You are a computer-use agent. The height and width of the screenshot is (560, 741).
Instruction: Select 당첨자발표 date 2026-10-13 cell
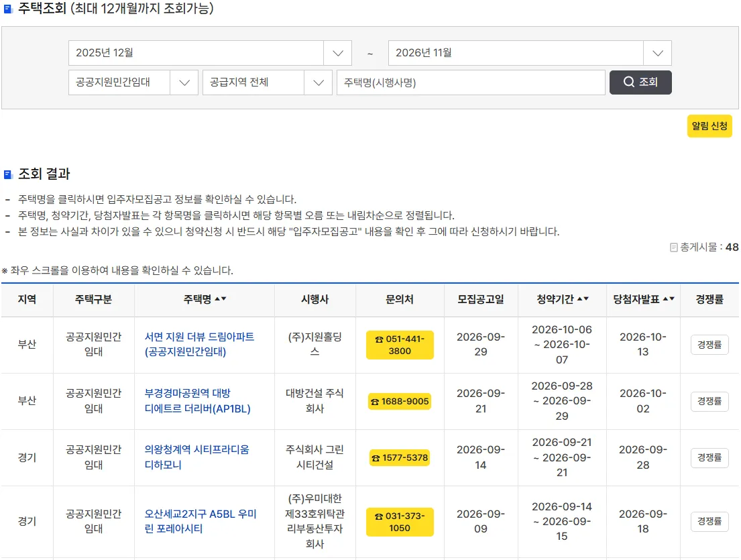tap(643, 344)
